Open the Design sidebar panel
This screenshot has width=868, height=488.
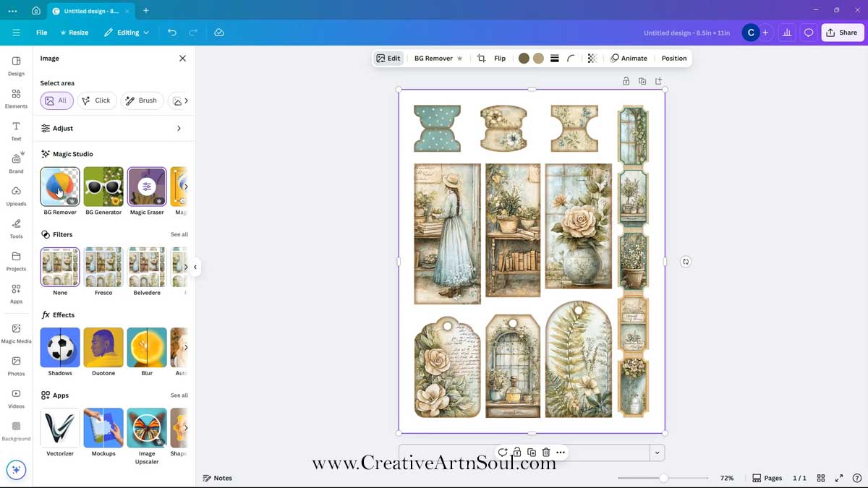click(16, 66)
